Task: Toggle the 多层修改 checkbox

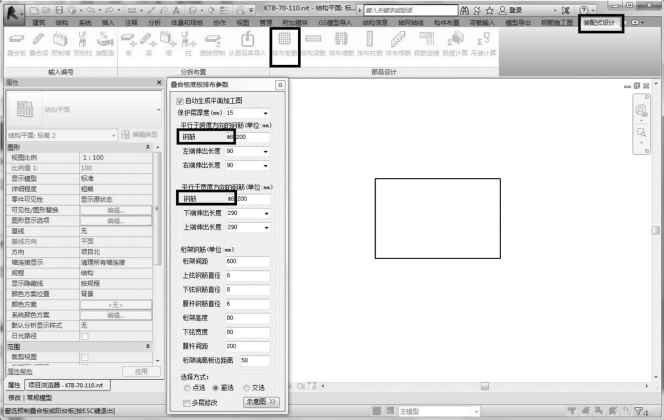Action: pos(186,403)
